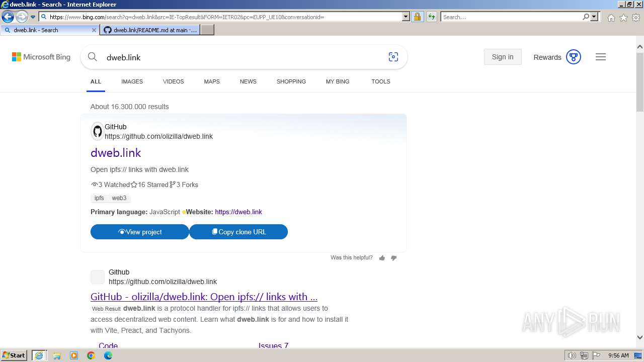Open File Explorer taskbar icon
Image resolution: width=644 pixels, height=362 pixels.
pos(57,355)
